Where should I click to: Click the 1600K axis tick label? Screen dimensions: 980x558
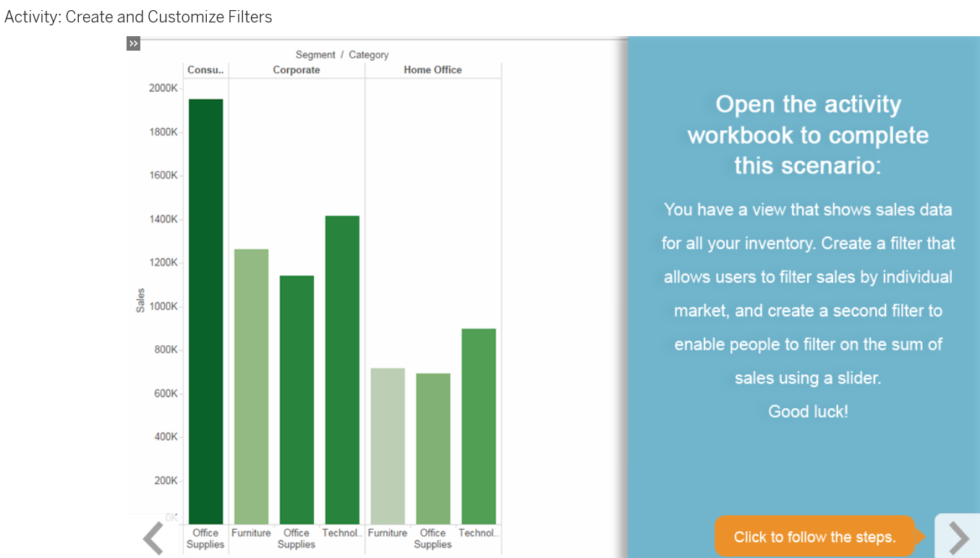point(163,175)
